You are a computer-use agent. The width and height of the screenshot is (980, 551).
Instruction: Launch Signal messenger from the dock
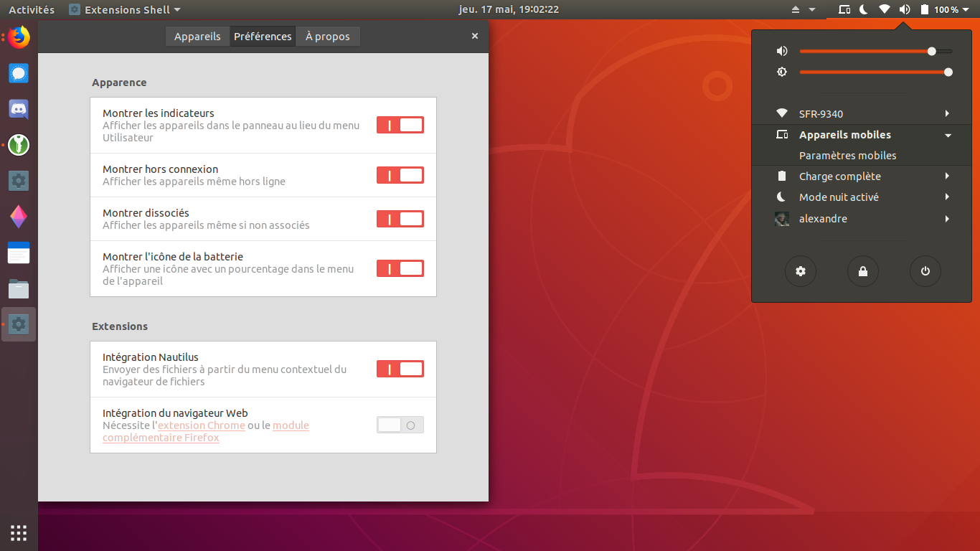pyautogui.click(x=19, y=73)
